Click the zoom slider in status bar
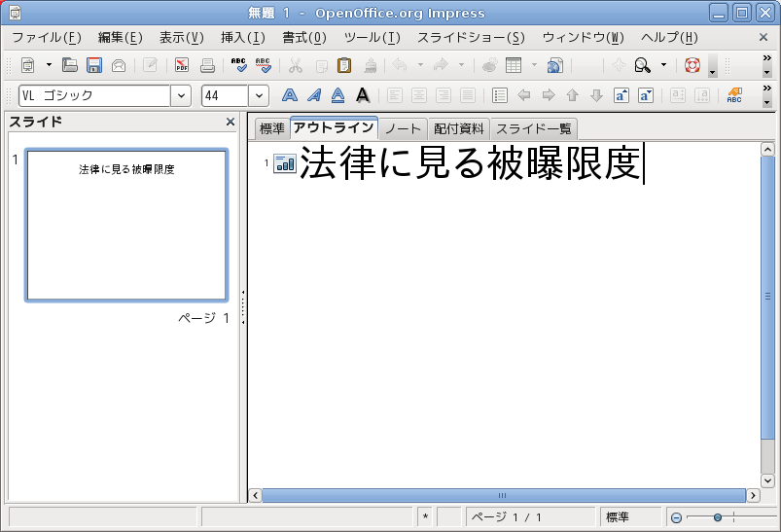Image resolution: width=781 pixels, height=532 pixels. [718, 517]
